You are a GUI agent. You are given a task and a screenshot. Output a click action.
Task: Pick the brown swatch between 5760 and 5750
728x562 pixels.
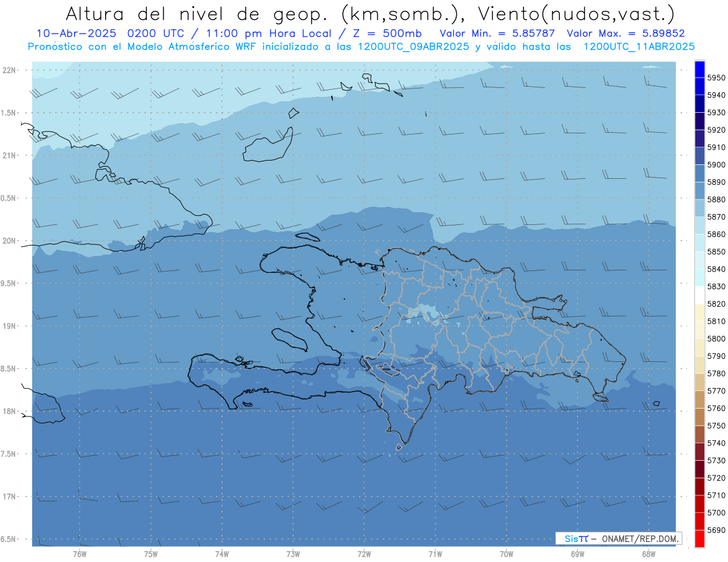(x=699, y=416)
